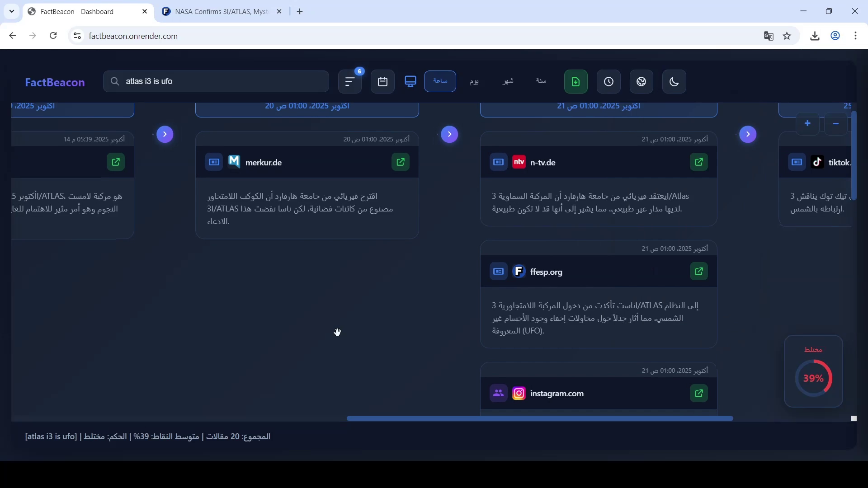The image size is (868, 488).
Task: Select the يوم (day) time grouping
Action: pos(474,81)
